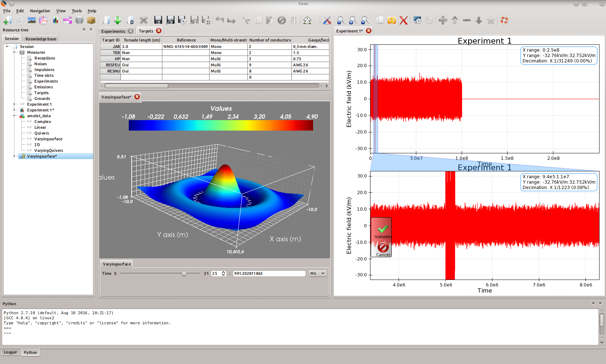The height and width of the screenshot is (364, 606).
Task: Expand the Experiment 1 tree node
Action: pos(14,104)
